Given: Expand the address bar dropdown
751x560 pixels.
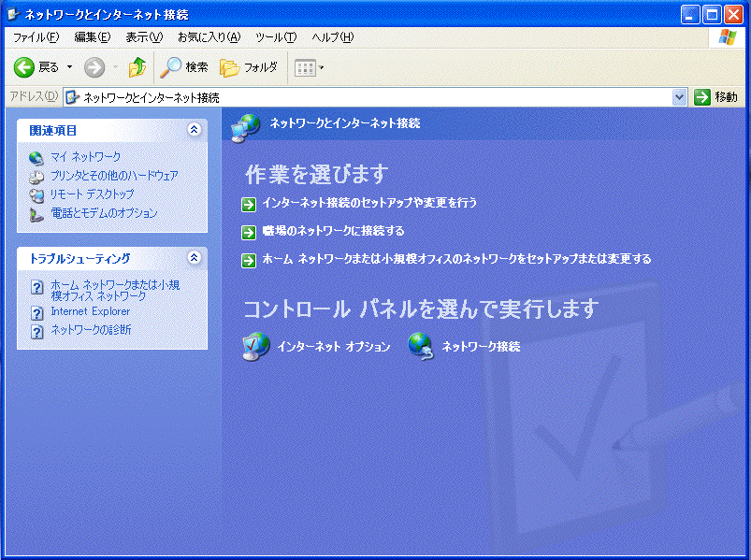Looking at the screenshot, I should click(679, 97).
